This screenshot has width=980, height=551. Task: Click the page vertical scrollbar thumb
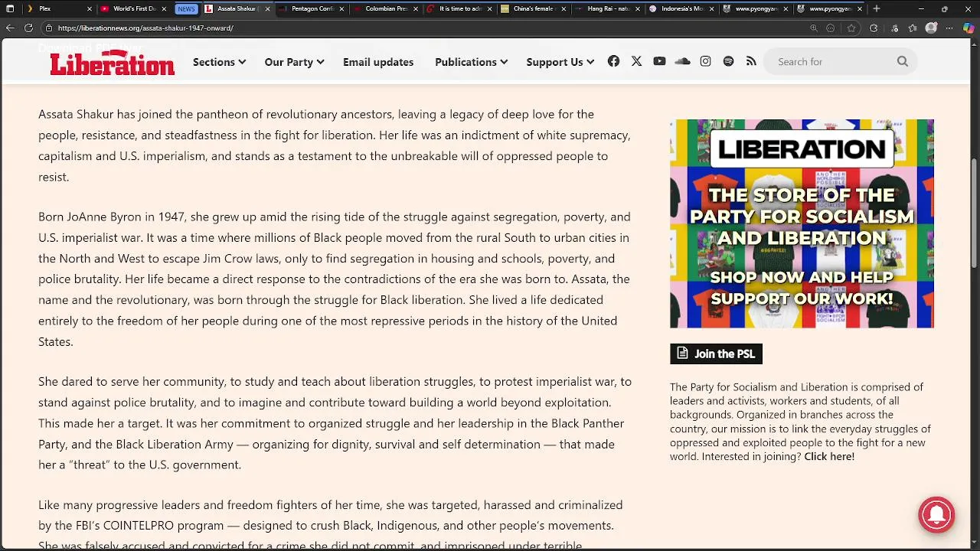(x=975, y=213)
